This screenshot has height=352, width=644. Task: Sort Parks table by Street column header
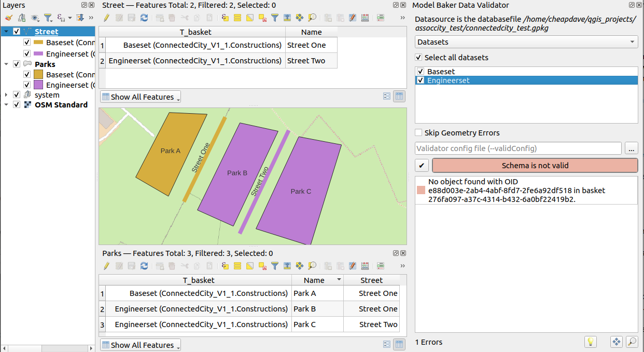(x=371, y=280)
